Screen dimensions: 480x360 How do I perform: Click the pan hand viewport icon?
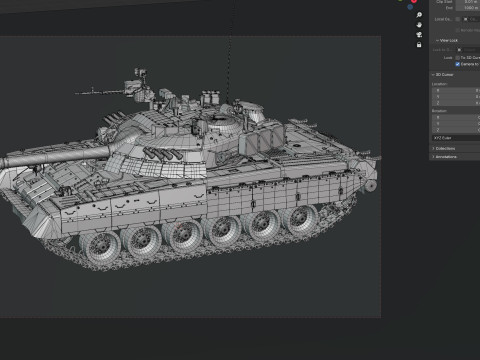(x=419, y=25)
